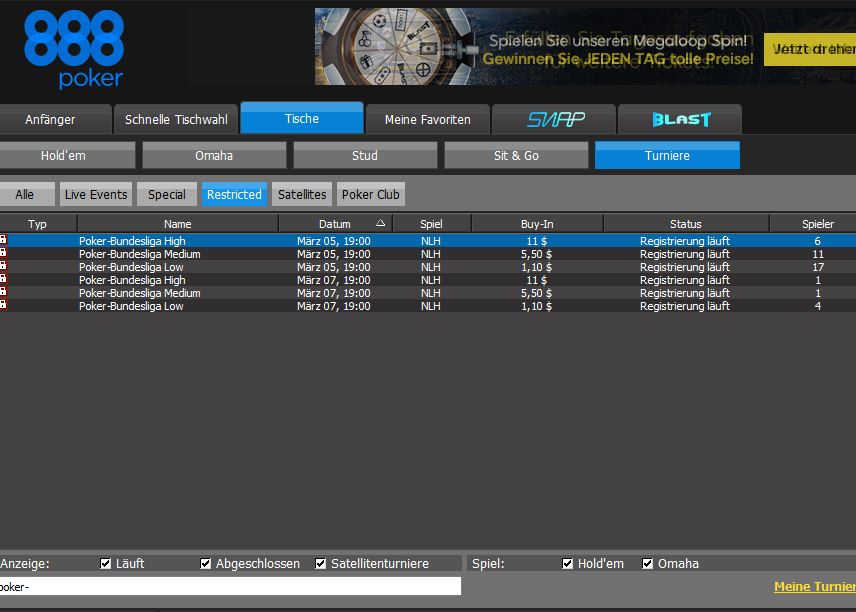Sort by the Spieler column header
856x612 pixels.
(x=813, y=223)
